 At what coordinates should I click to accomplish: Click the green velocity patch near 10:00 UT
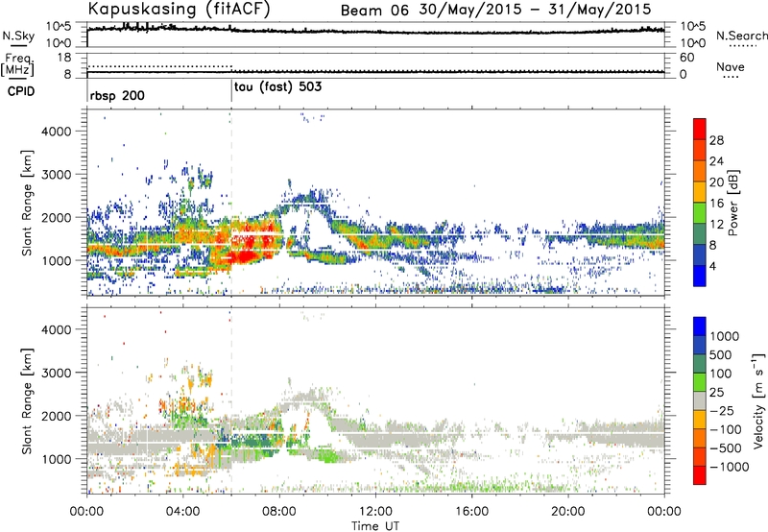pyautogui.click(x=327, y=456)
